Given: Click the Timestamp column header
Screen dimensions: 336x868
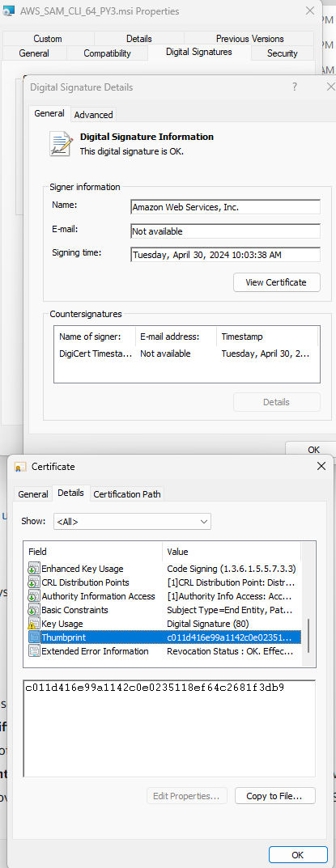Looking at the screenshot, I should click(x=267, y=337).
